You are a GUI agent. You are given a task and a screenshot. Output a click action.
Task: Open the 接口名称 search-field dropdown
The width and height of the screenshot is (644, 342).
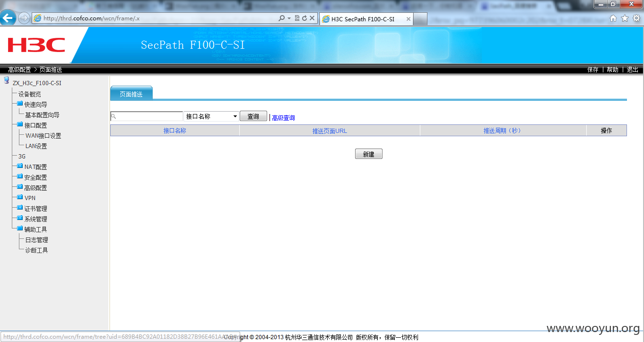(x=211, y=116)
